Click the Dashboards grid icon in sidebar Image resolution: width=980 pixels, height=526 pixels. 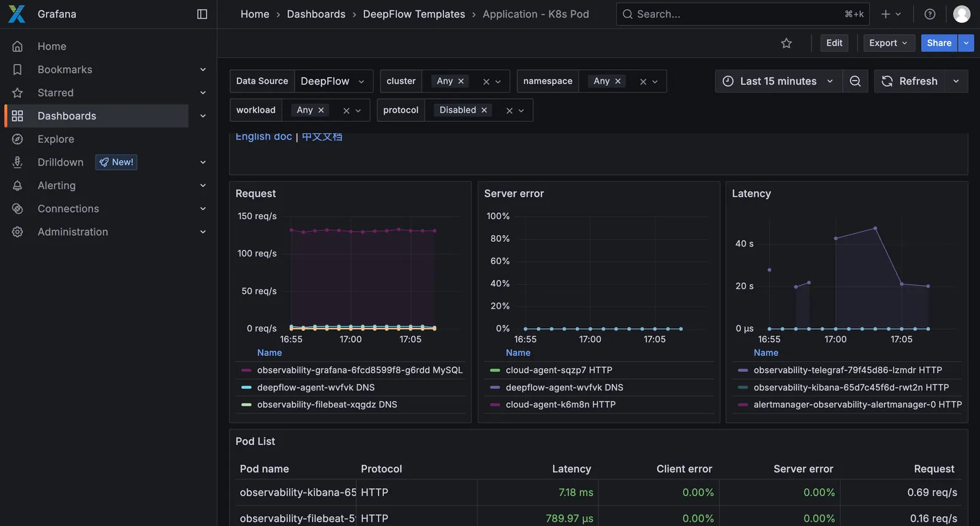tap(17, 116)
